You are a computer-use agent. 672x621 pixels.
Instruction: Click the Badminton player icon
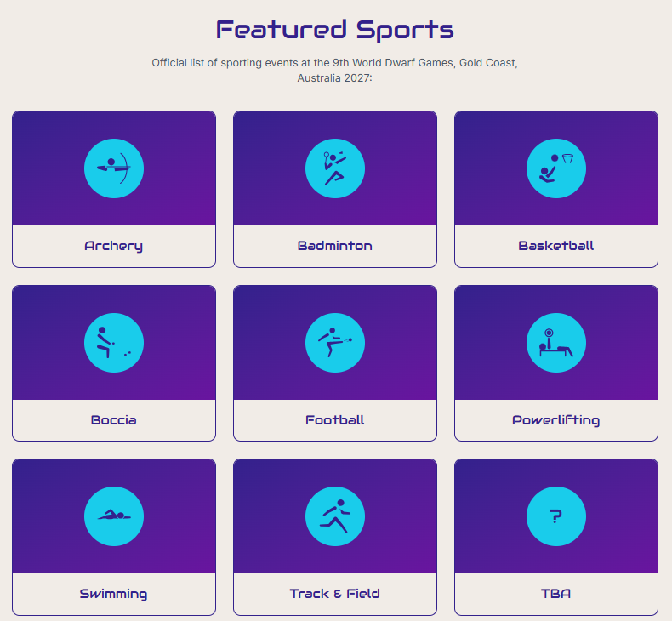(x=335, y=168)
